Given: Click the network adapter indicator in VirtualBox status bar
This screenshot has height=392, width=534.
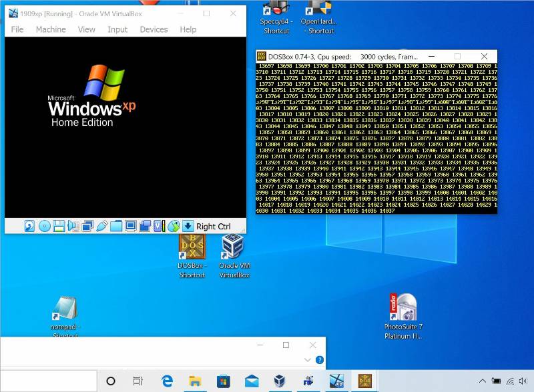Looking at the screenshot, I should click(x=87, y=226).
